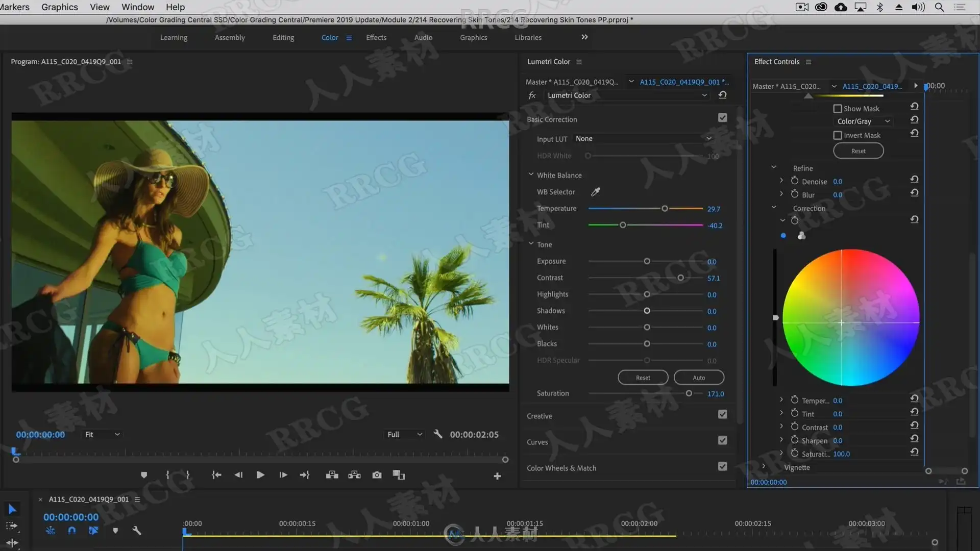Reset the Lumetri Color effect
The height and width of the screenshot is (551, 980).
[722, 95]
